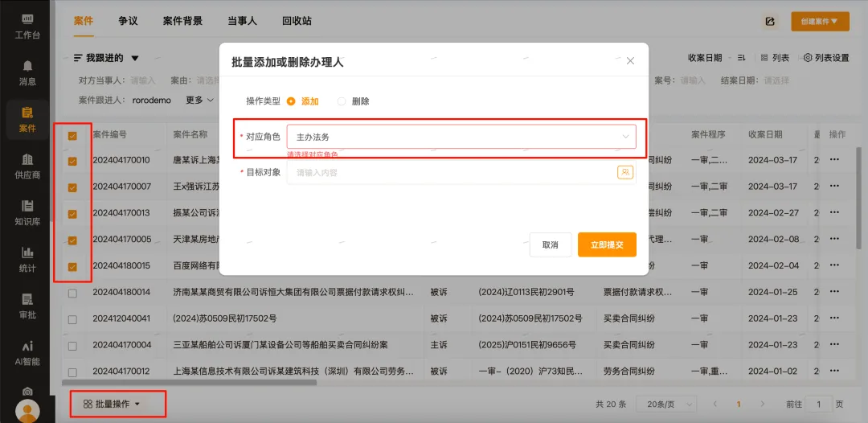
Task: Uncheck the row 202404170007 checkbox
Action: click(x=72, y=187)
